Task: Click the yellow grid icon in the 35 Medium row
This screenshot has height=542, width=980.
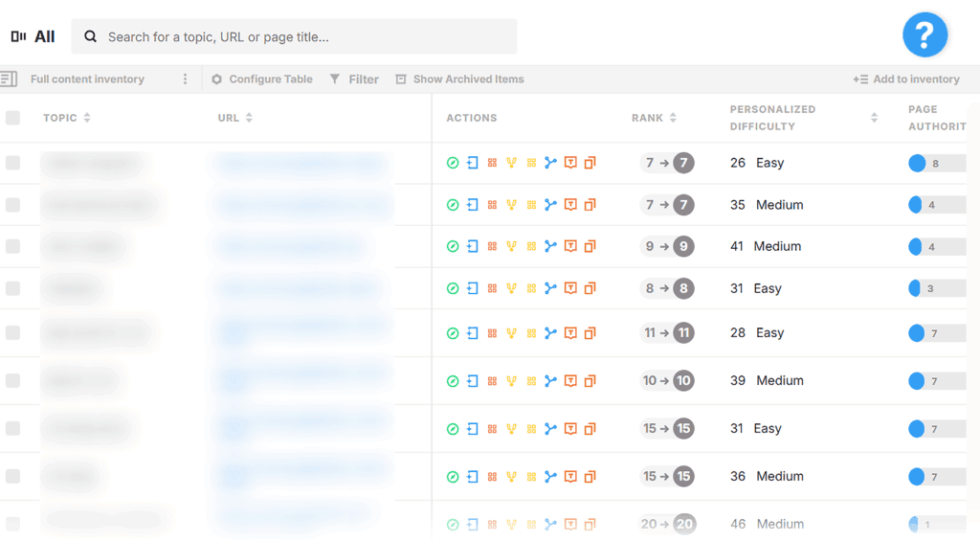Action: (x=531, y=204)
